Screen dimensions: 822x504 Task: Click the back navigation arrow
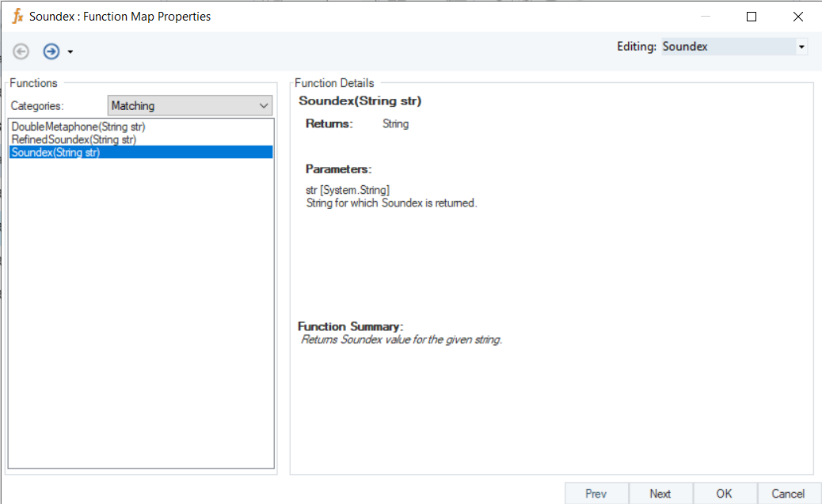point(21,51)
